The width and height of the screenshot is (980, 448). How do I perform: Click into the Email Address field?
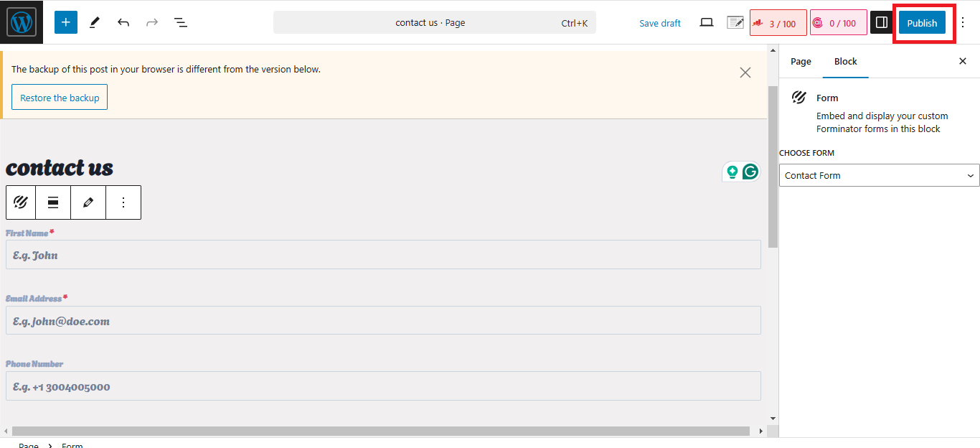pyautogui.click(x=383, y=320)
